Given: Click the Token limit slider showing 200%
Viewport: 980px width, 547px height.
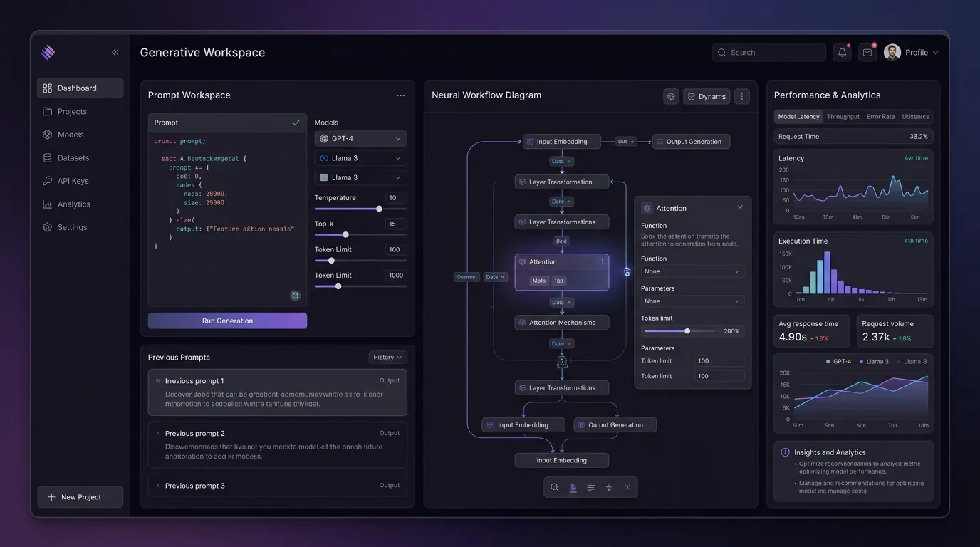Looking at the screenshot, I should pos(679,331).
